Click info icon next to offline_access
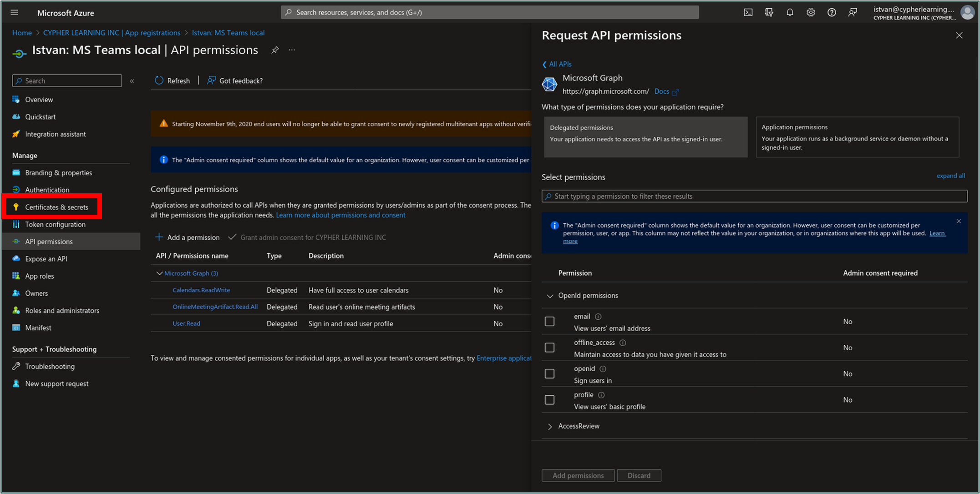Image resolution: width=980 pixels, height=494 pixels. click(623, 343)
